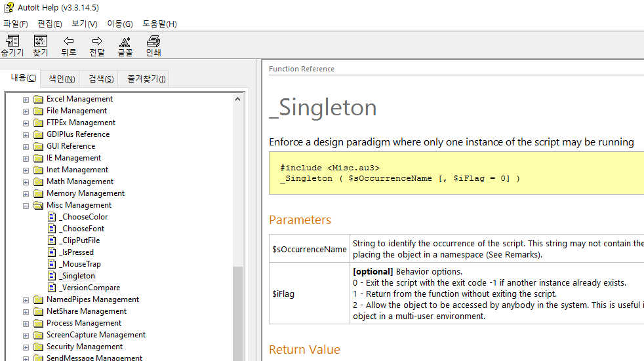Expand the File Management node
The image size is (644, 361).
coord(26,111)
